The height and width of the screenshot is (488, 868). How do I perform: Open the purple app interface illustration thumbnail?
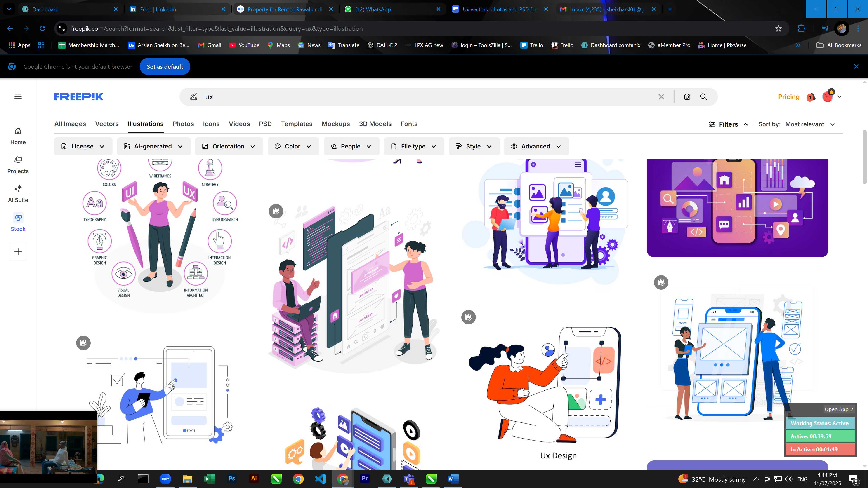click(737, 208)
